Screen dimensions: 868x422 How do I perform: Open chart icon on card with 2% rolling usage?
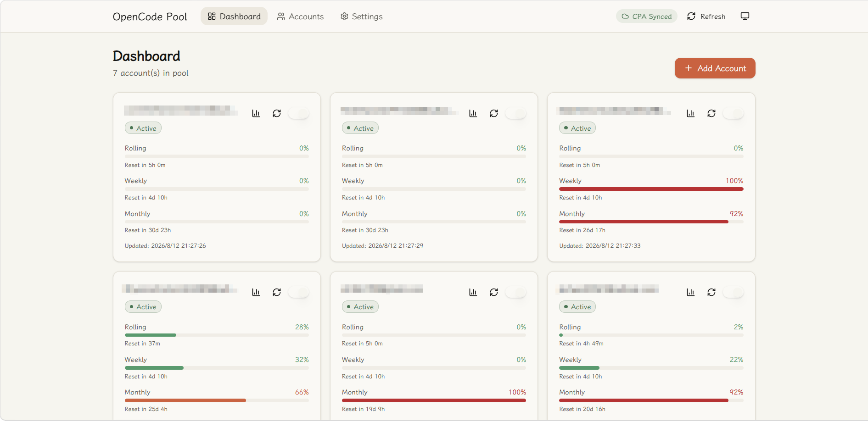(x=691, y=292)
